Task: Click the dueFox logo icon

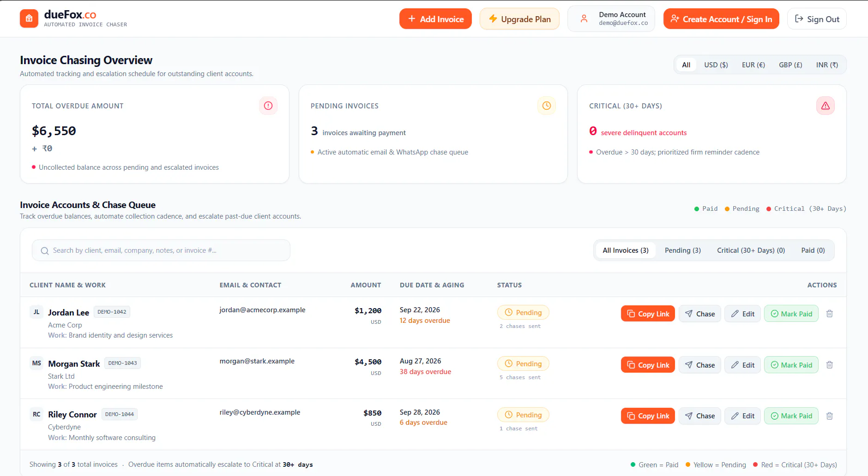Action: pos(29,18)
